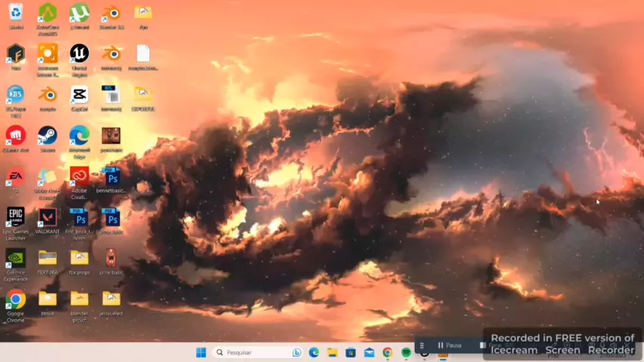Open the Unreal Engine desktop shortcut
This screenshot has height=362, width=644.
point(79,60)
